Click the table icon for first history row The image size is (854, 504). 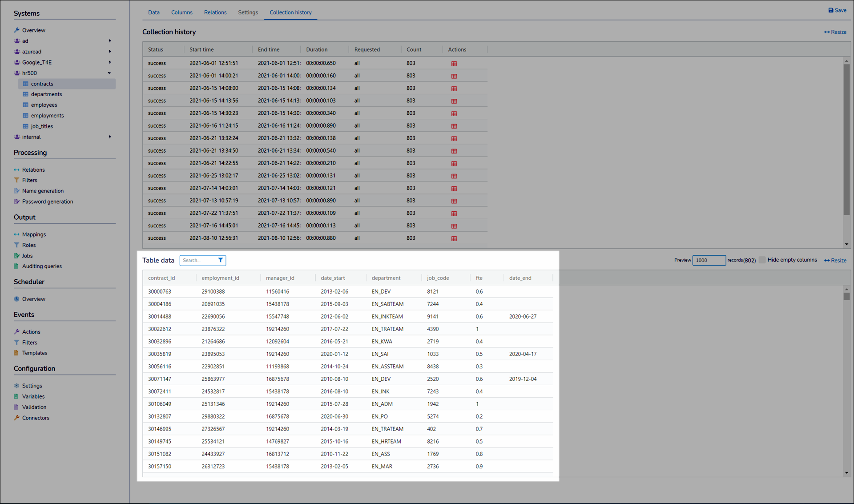pos(454,64)
